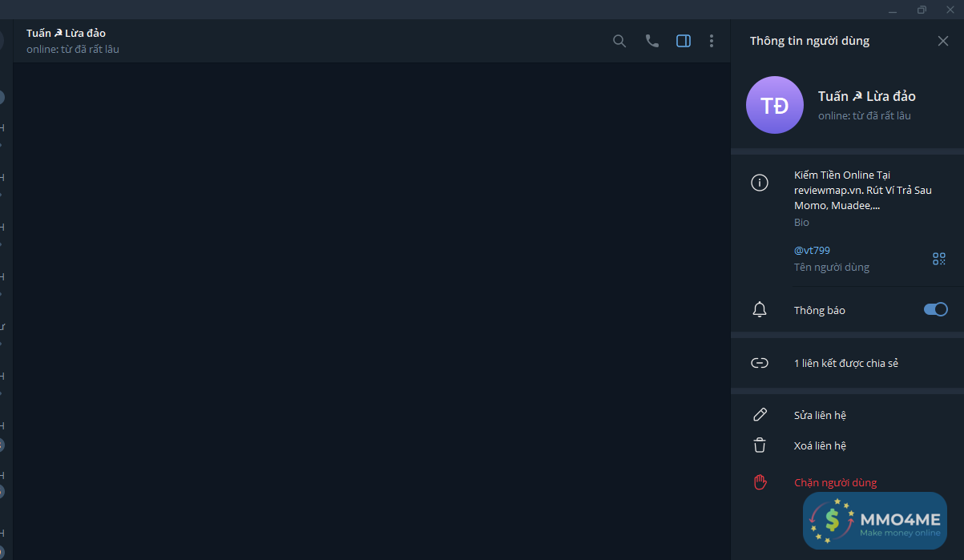This screenshot has width=964, height=560.
Task: Toggle the Thông báo notifications switch
Action: point(936,309)
